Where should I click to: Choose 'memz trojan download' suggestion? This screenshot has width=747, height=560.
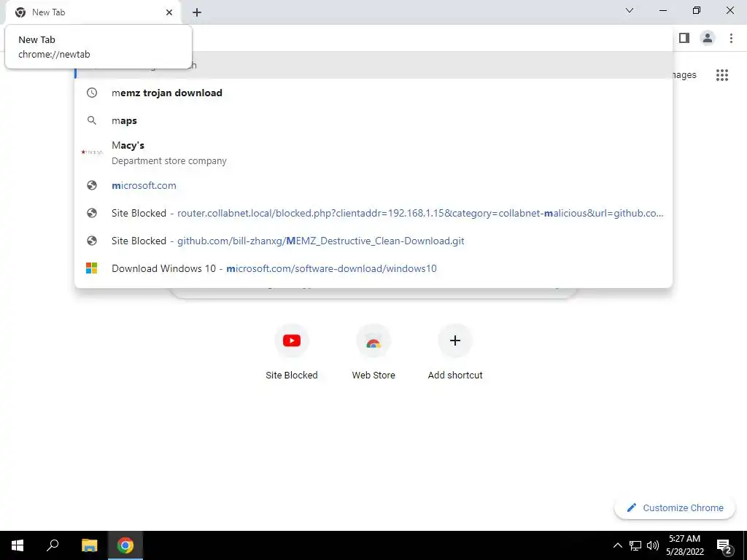(x=373, y=93)
